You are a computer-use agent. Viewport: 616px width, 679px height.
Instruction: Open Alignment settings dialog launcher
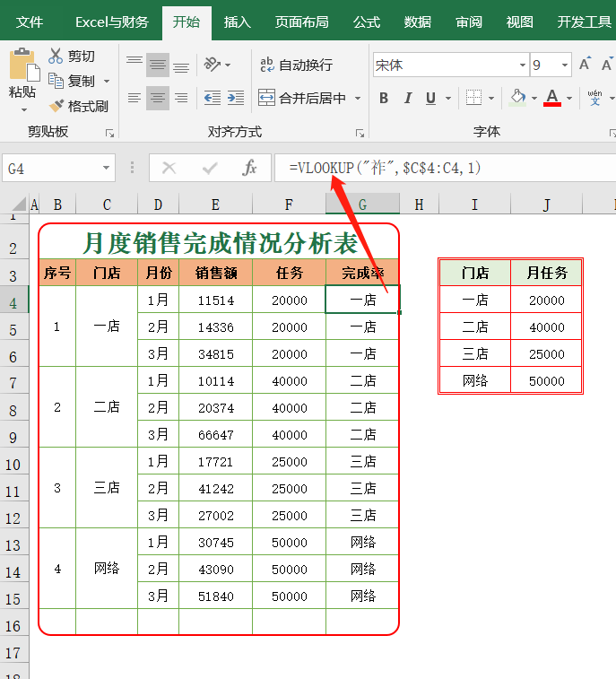pos(360,134)
